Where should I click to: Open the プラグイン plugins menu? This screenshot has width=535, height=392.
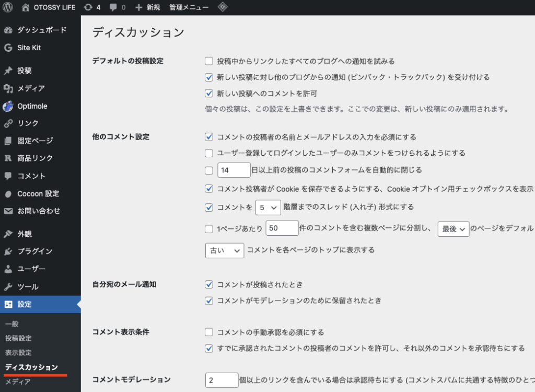click(x=34, y=251)
